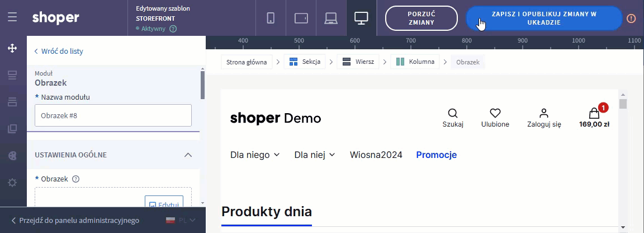Select the move arrows sidebar tool
This screenshot has height=233, width=644.
coord(12,48)
